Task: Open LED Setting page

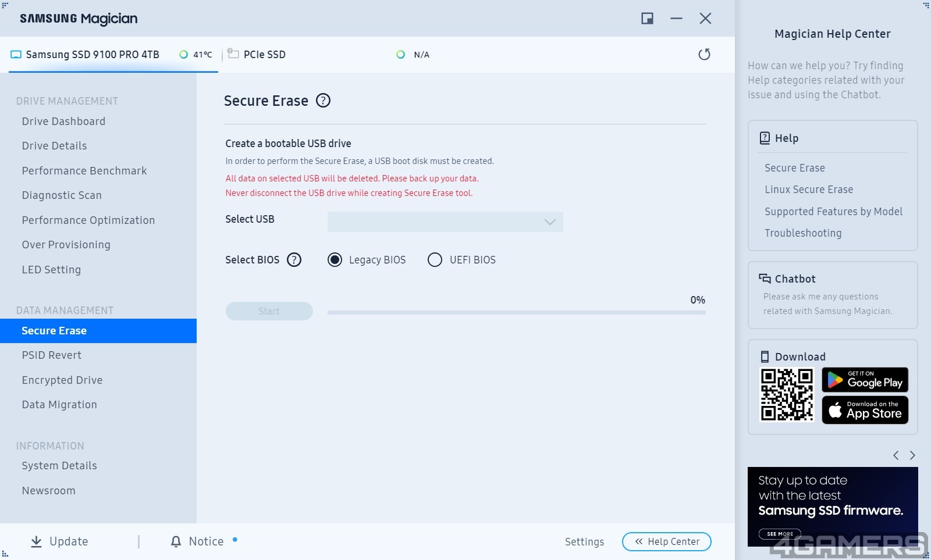Action: pyautogui.click(x=51, y=269)
